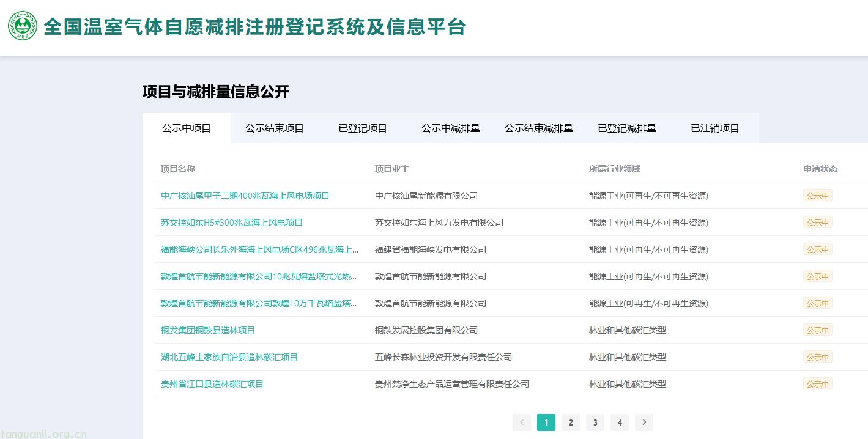Click owner 五峰长森林业投资开发有限责任公司
The image size is (868, 439).
point(443,357)
